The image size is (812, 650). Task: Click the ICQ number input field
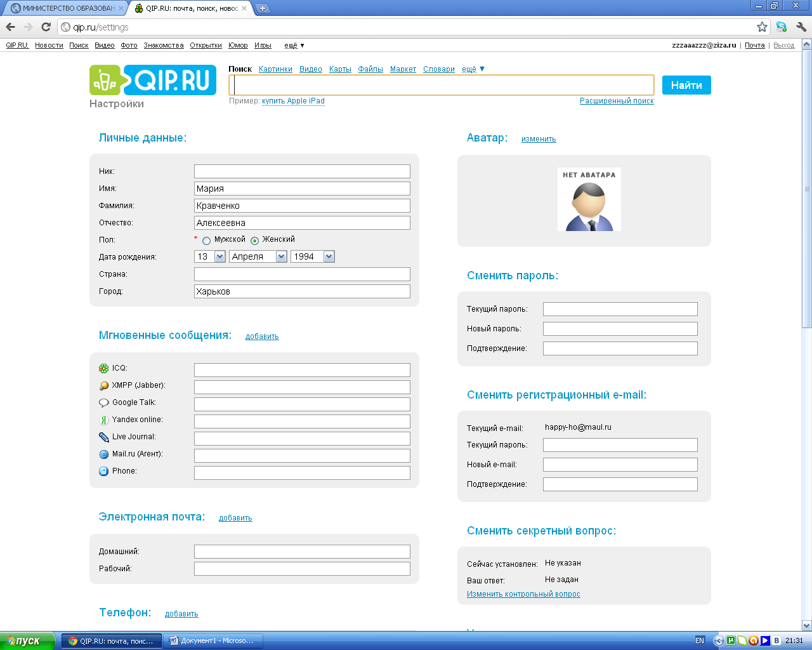point(302,370)
